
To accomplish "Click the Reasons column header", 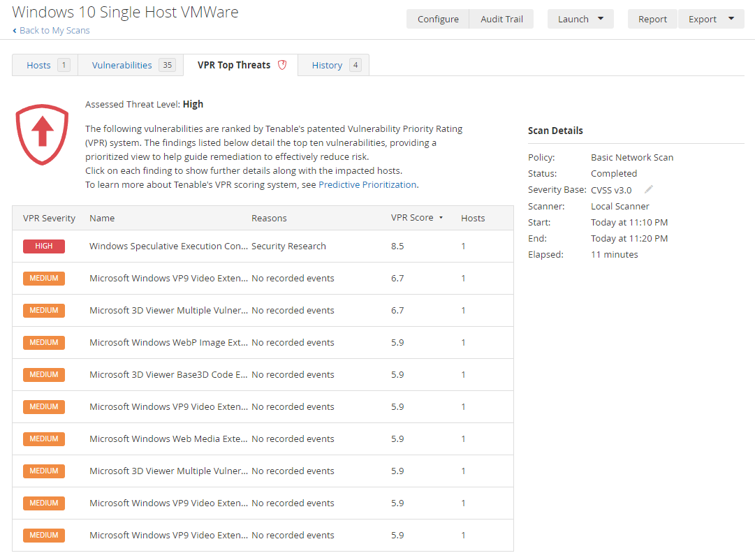I will (269, 218).
